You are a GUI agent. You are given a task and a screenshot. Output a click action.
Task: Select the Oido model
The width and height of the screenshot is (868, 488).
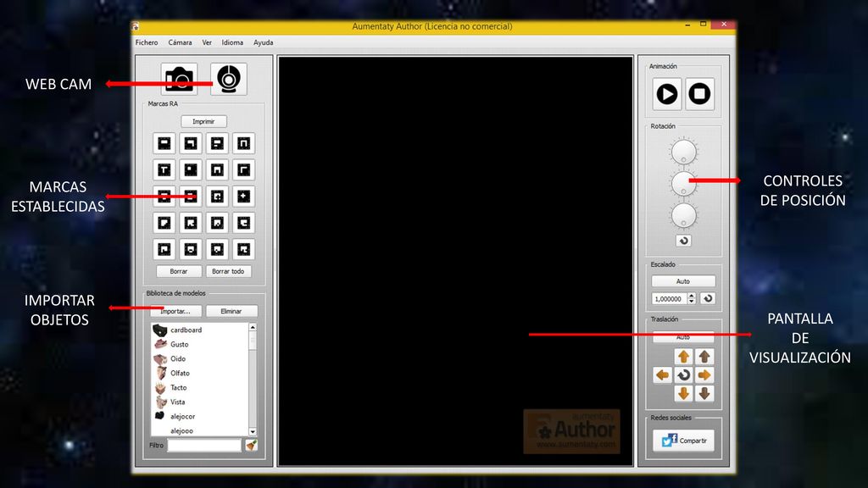tap(199, 358)
